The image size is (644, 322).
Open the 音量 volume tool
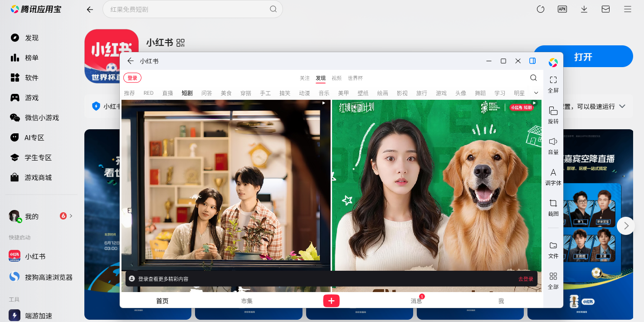tap(553, 146)
